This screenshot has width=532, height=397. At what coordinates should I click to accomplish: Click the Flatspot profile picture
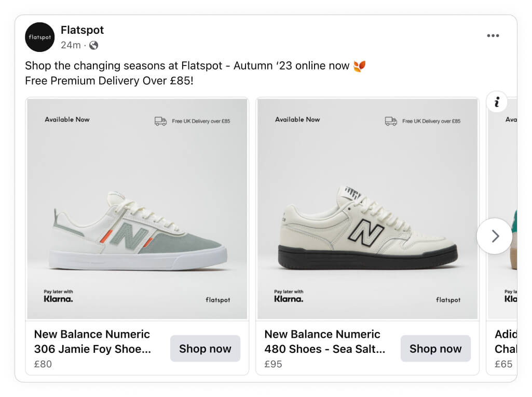click(x=39, y=37)
